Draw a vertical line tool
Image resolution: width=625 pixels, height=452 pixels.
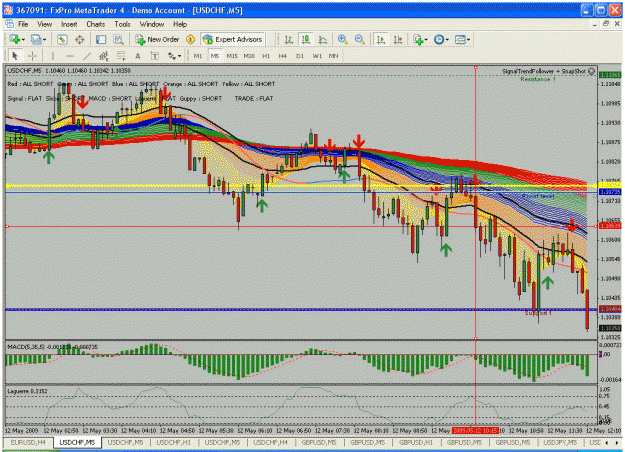click(x=53, y=56)
